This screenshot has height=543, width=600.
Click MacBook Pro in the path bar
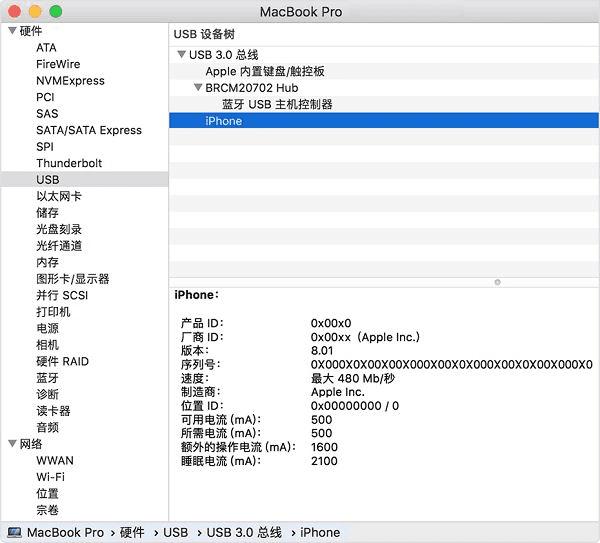click(x=65, y=532)
